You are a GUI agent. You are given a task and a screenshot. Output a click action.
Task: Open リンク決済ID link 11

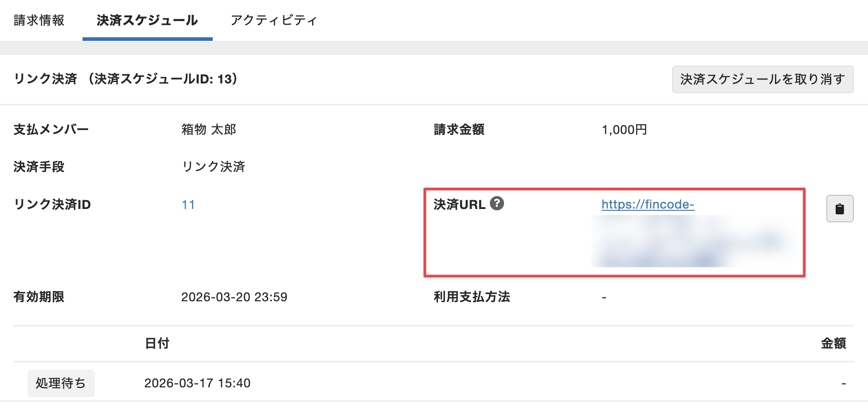(188, 205)
